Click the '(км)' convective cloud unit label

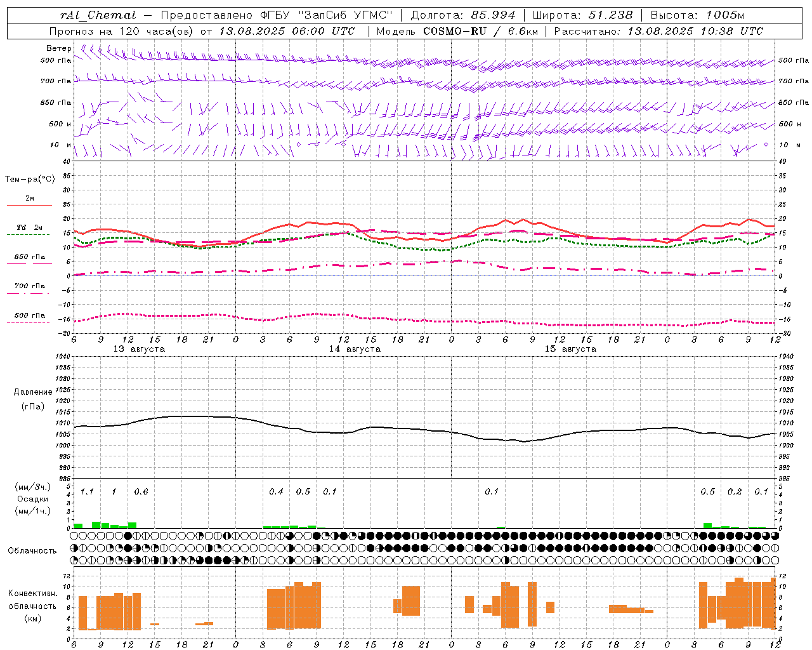(33, 618)
